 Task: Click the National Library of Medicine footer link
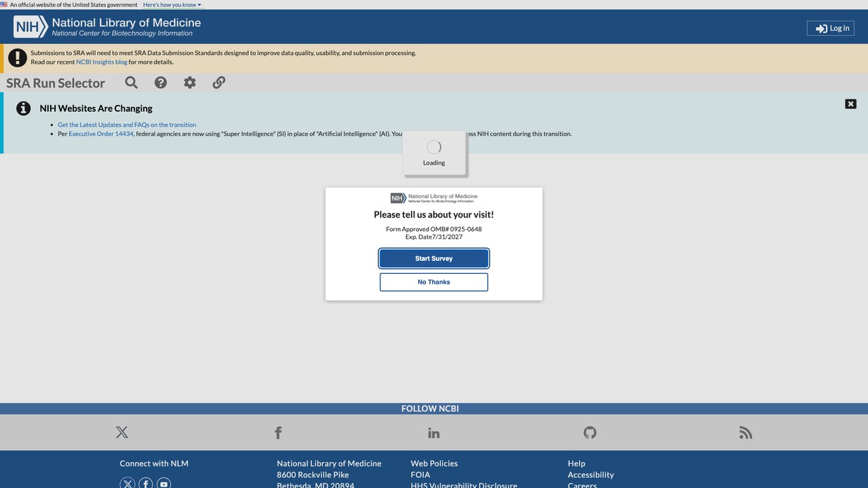click(329, 464)
